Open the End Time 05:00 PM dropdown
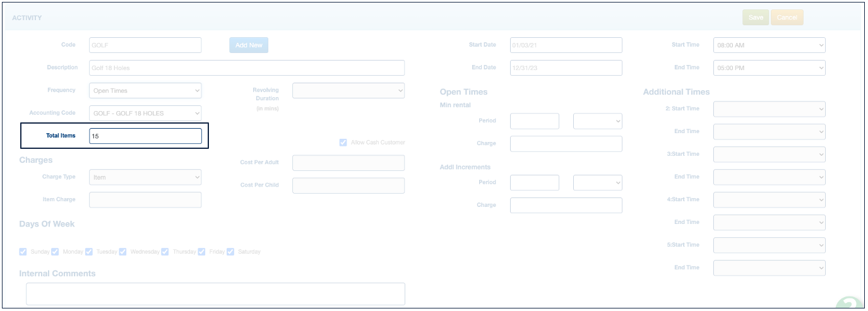The image size is (868, 311). [769, 68]
